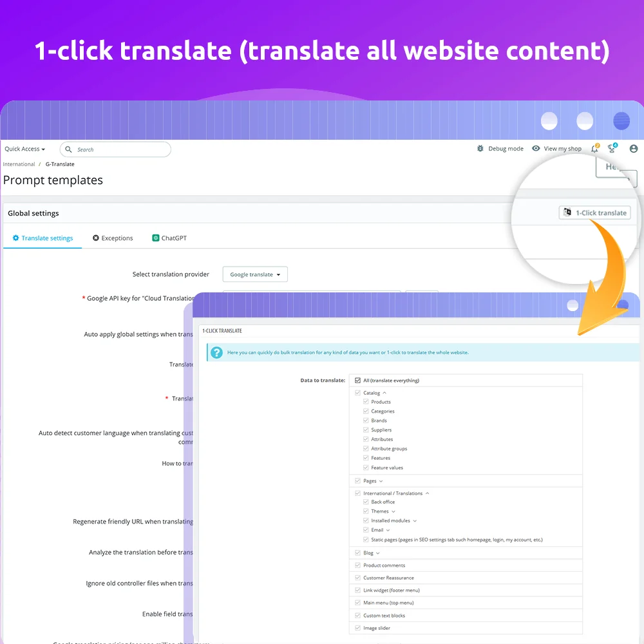644x644 pixels.
Task: Click the Debug mode bug icon
Action: [x=480, y=148]
